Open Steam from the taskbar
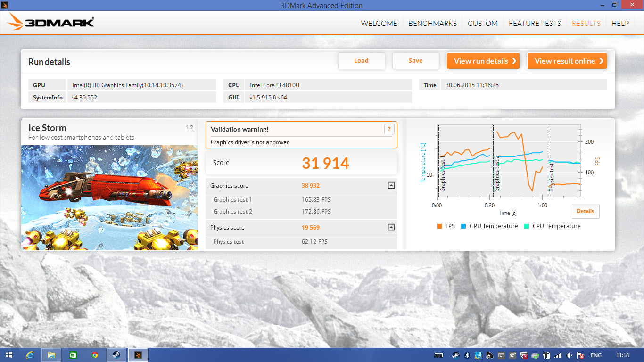Viewport: 644px width, 362px height. pyautogui.click(x=116, y=355)
